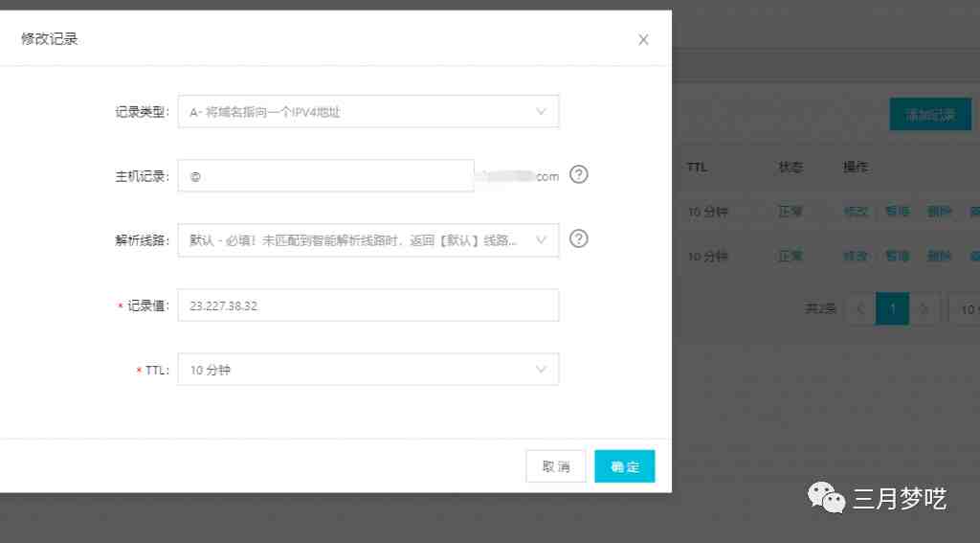Go to previous page with left arrow
This screenshot has width=980, height=543.
tap(860, 308)
